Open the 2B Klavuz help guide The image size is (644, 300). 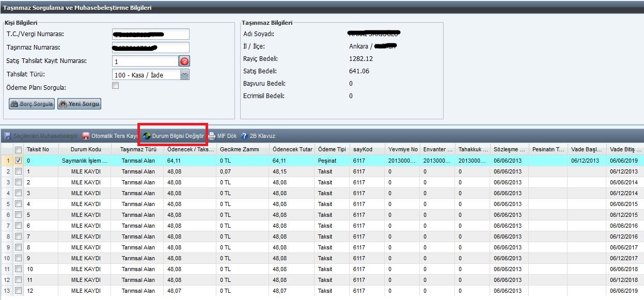point(258,136)
